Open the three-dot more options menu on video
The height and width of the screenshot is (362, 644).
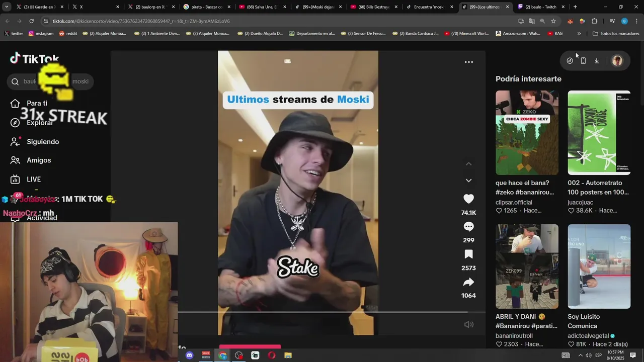(x=468, y=62)
